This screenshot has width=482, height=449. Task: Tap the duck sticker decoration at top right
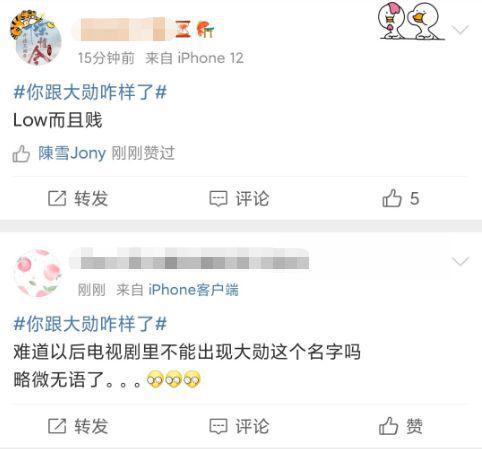tap(411, 21)
